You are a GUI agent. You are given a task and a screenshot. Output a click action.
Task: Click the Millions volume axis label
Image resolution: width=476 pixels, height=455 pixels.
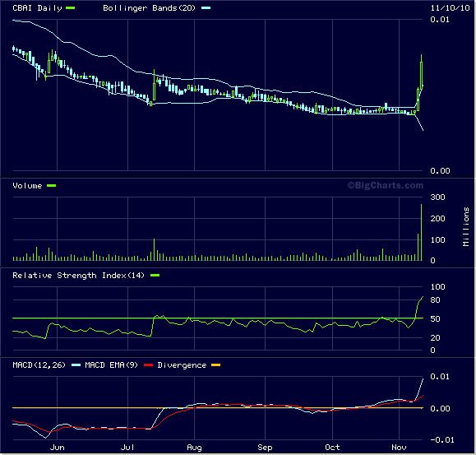pos(466,226)
